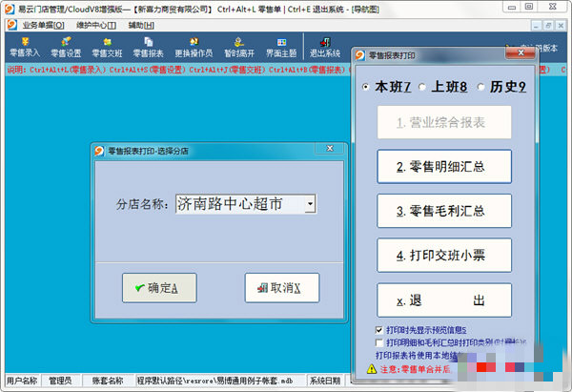The width and height of the screenshot is (572, 392).
Task: Click the 管理员 status bar entry
Action: 61,381
